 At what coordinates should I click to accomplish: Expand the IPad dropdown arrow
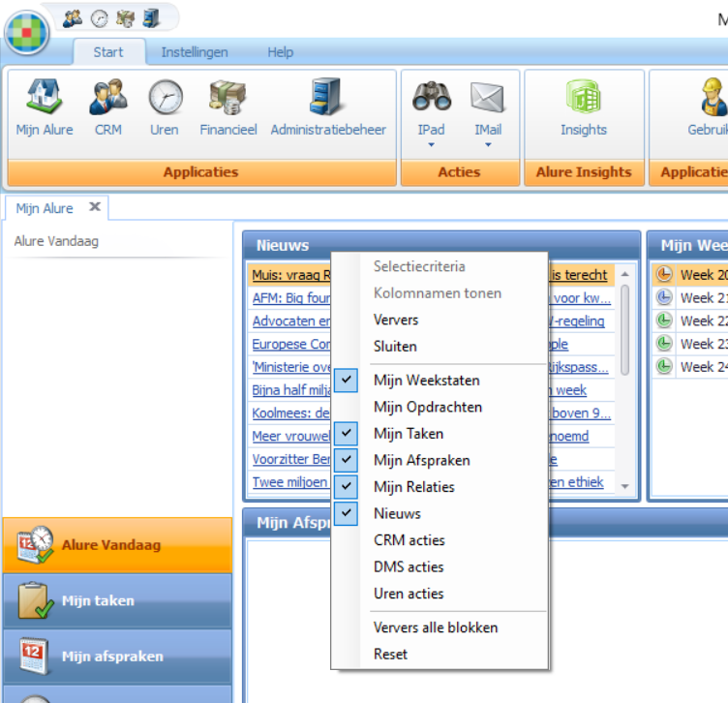(431, 145)
